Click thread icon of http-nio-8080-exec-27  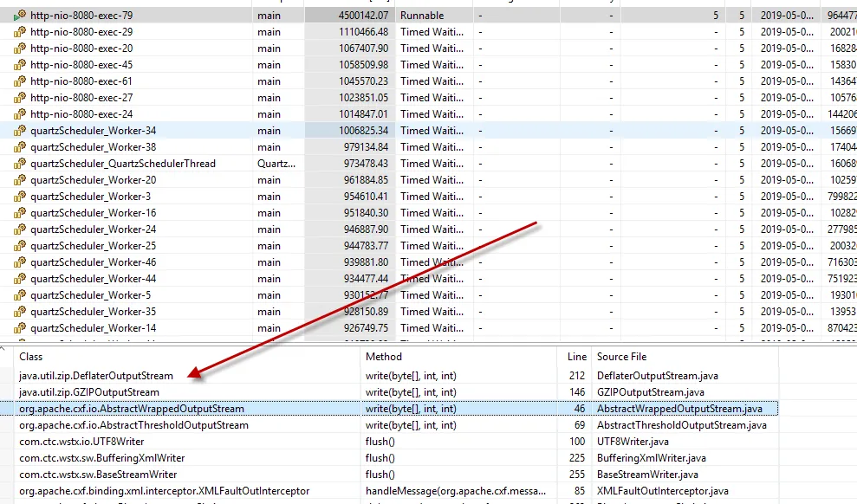(x=20, y=97)
